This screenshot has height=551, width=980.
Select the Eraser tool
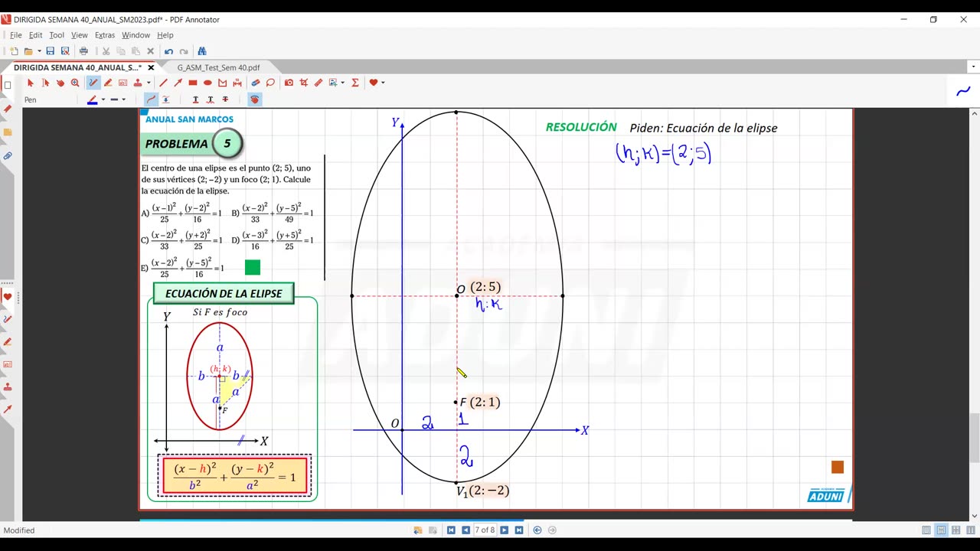tap(255, 83)
